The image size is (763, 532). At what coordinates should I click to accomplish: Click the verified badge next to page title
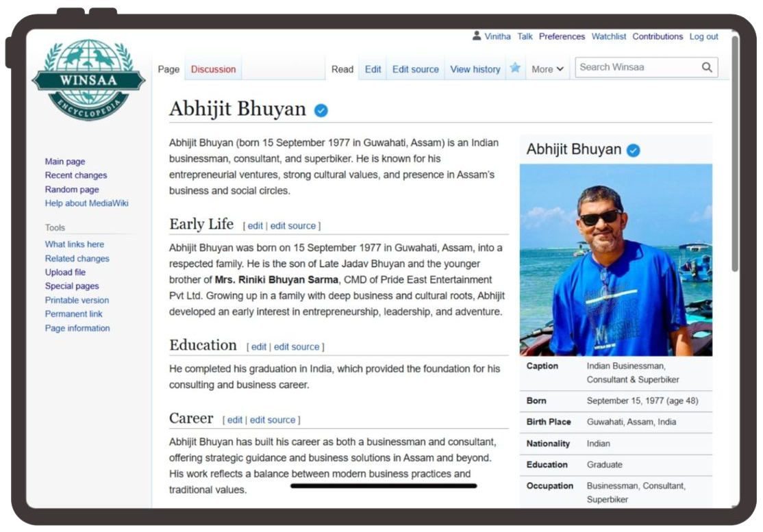pyautogui.click(x=321, y=110)
